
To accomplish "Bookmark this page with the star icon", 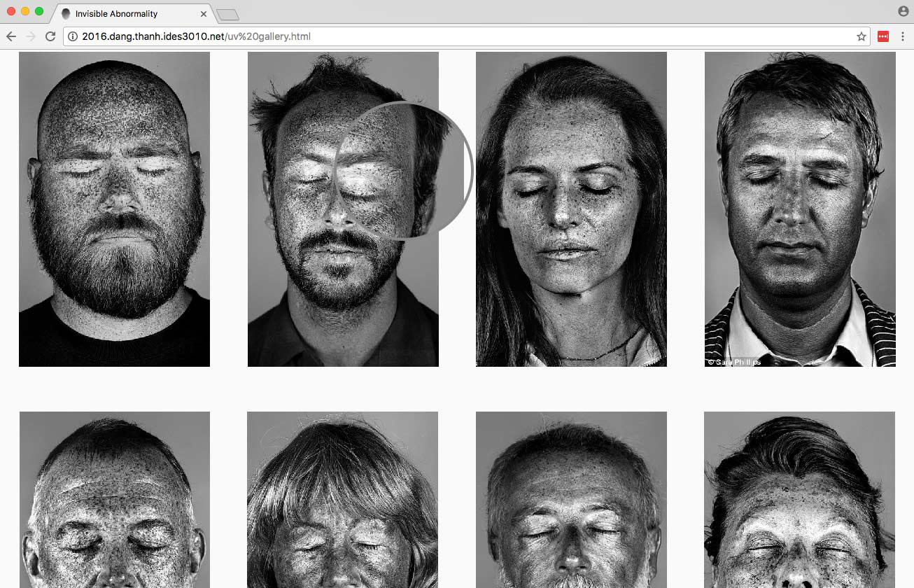I will tap(861, 36).
